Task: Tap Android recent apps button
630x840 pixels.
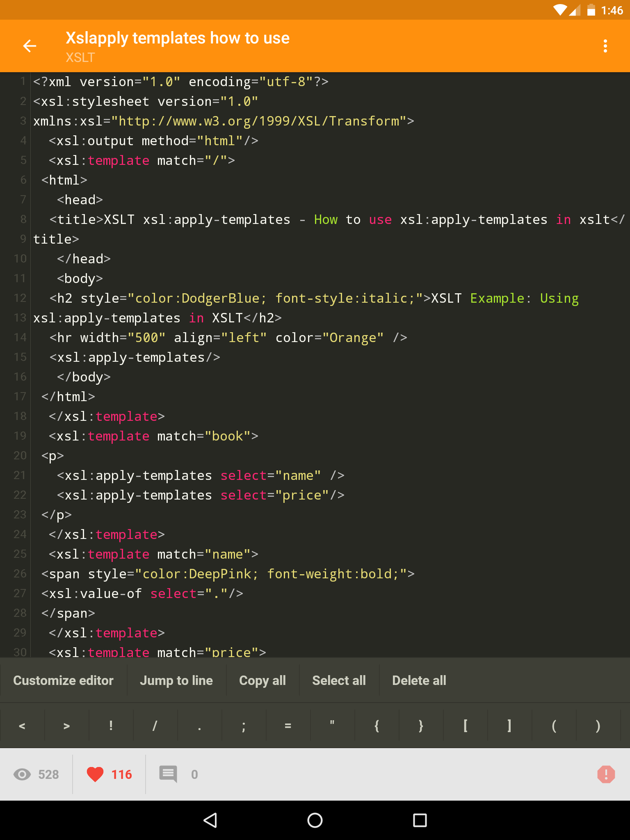Action: pos(420,820)
